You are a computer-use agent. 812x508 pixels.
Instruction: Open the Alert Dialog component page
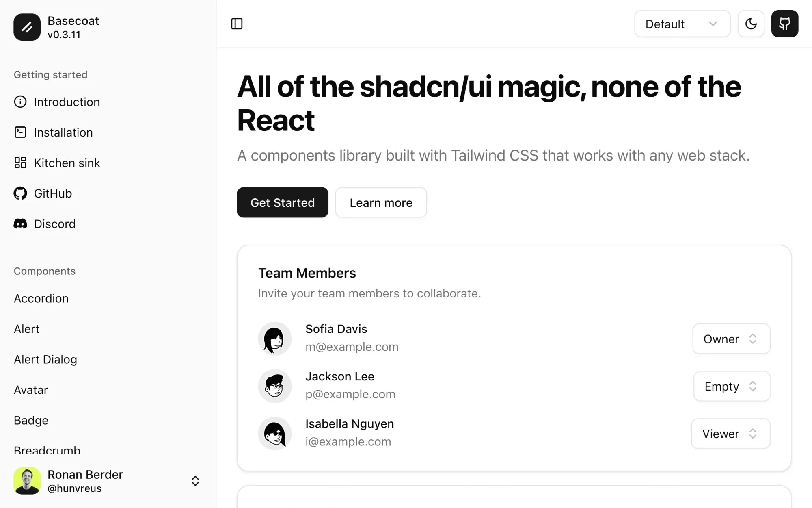(45, 359)
